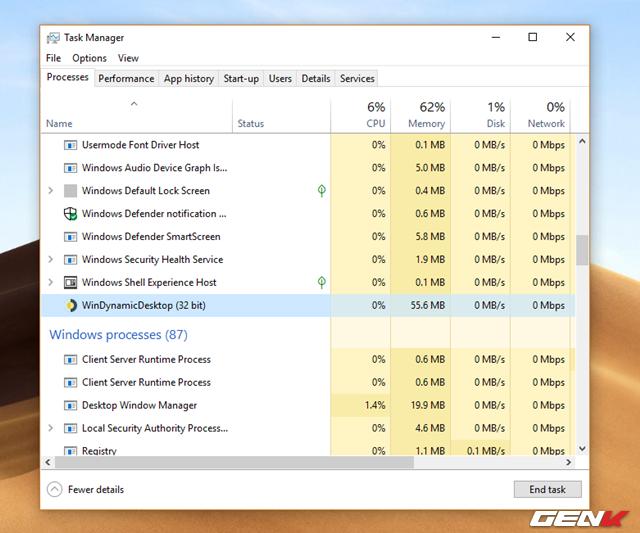Click the horizontal scrollbar right arrow

click(x=568, y=462)
